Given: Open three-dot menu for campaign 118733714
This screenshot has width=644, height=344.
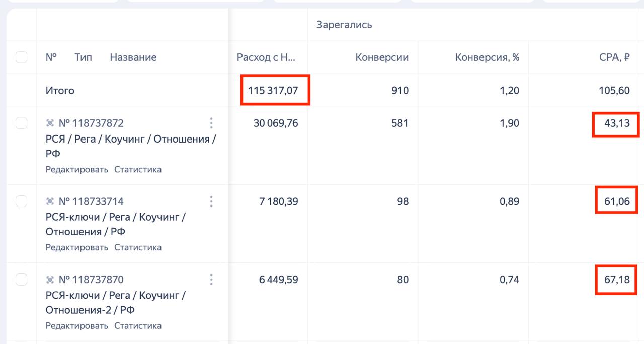Looking at the screenshot, I should pyautogui.click(x=211, y=201).
